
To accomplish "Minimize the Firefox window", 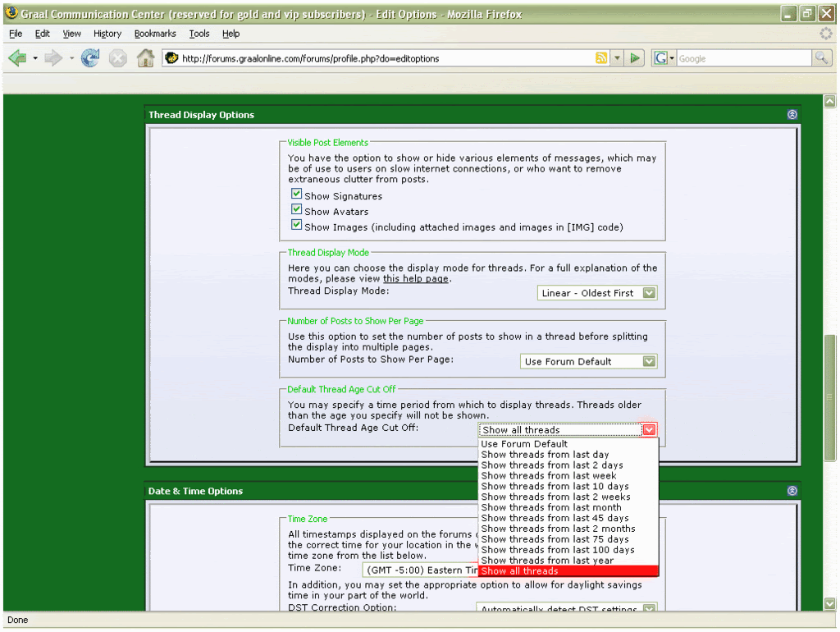I will [x=787, y=14].
